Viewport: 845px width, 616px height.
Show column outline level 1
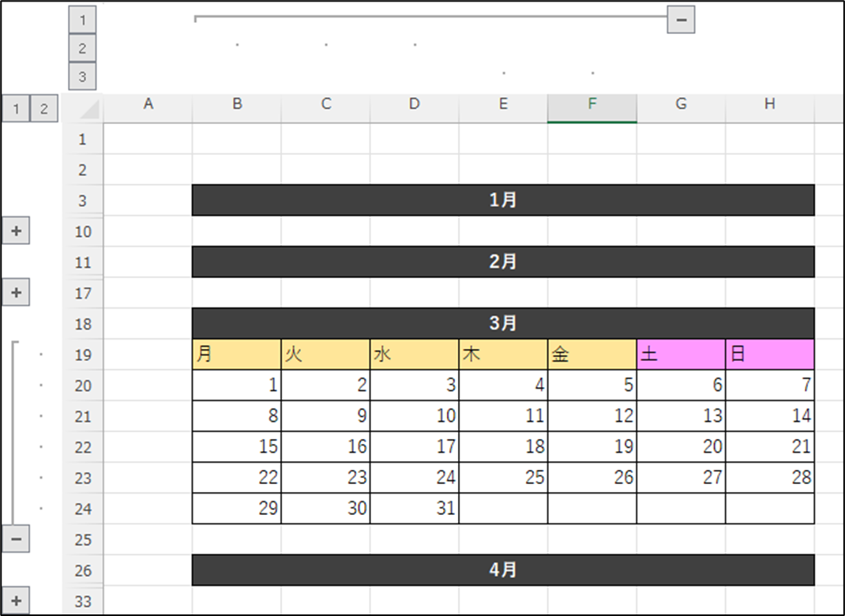(82, 19)
